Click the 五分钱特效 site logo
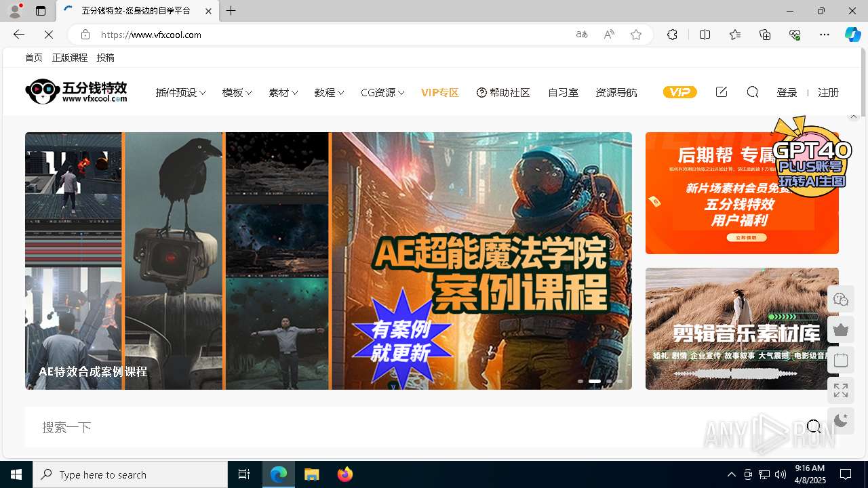The width and height of the screenshot is (868, 488). [76, 91]
